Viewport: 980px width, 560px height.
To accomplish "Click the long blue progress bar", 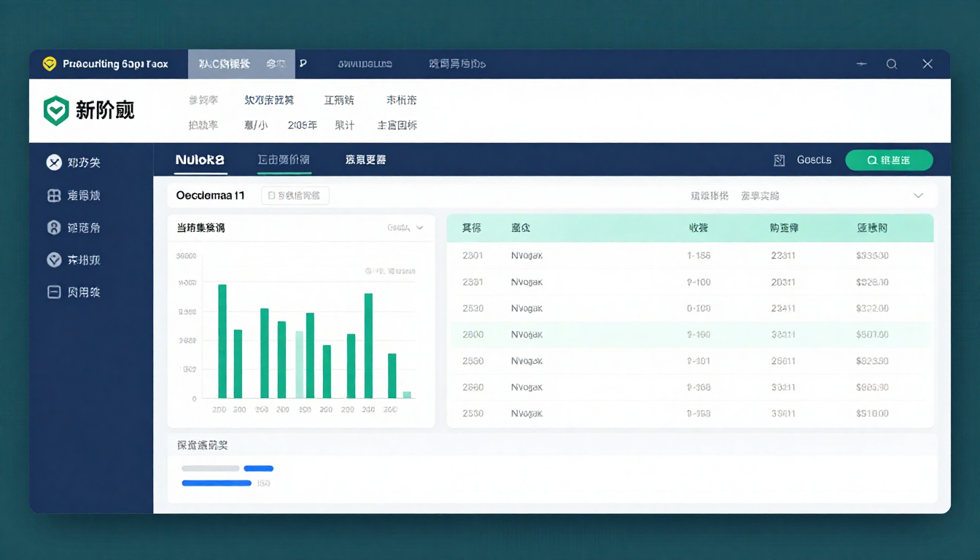I will point(216,483).
